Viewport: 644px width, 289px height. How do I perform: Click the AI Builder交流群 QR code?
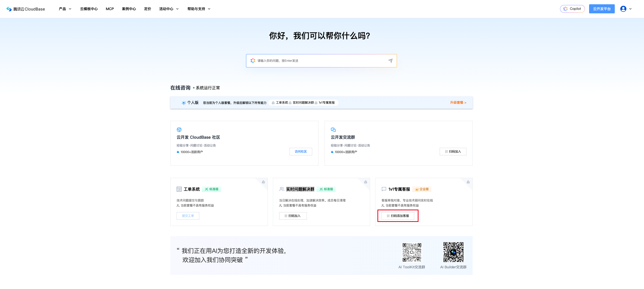(x=453, y=252)
